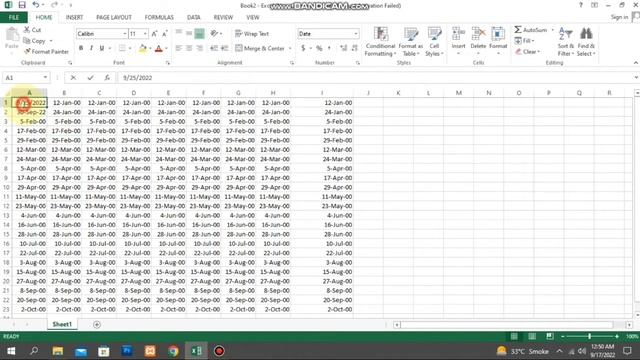This screenshot has height=360, width=640.
Task: Open the FILE tab
Action: point(14,17)
